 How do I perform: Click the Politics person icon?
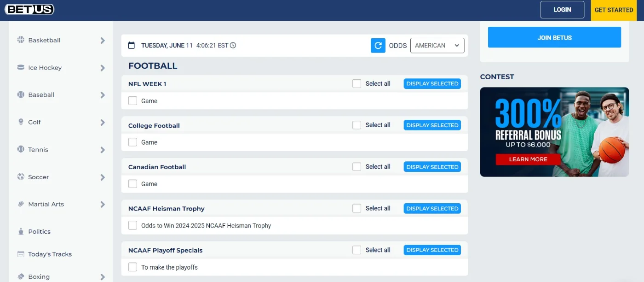(21, 232)
